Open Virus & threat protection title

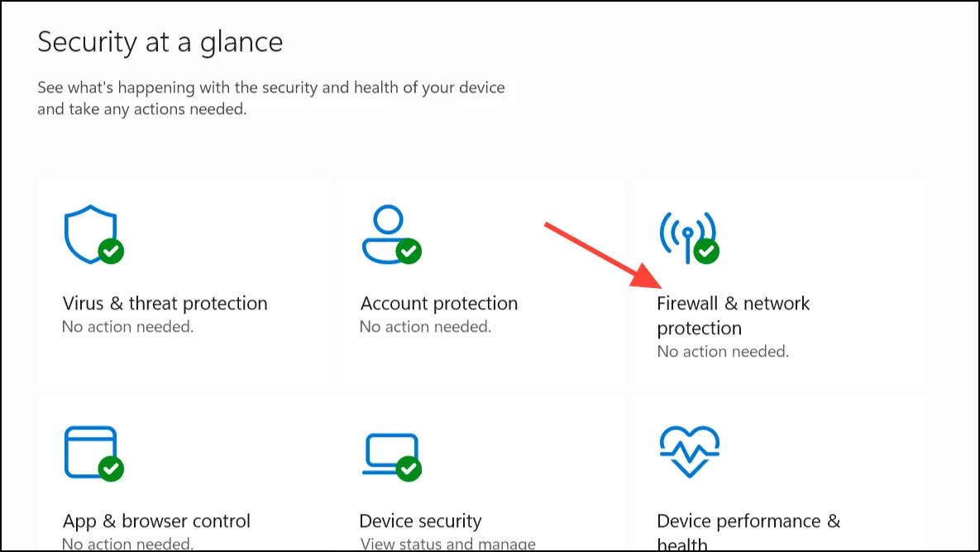(x=165, y=304)
